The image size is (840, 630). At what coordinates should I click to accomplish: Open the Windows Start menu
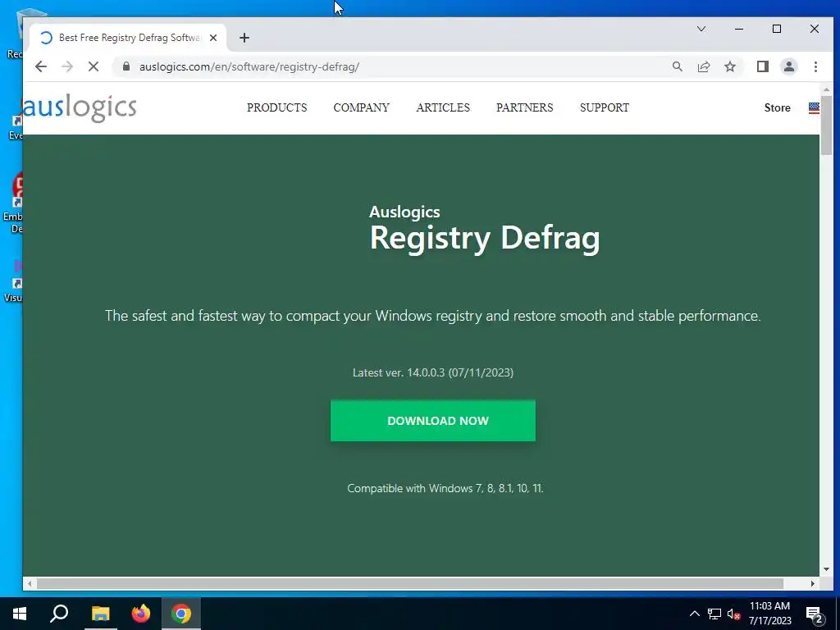[20, 614]
